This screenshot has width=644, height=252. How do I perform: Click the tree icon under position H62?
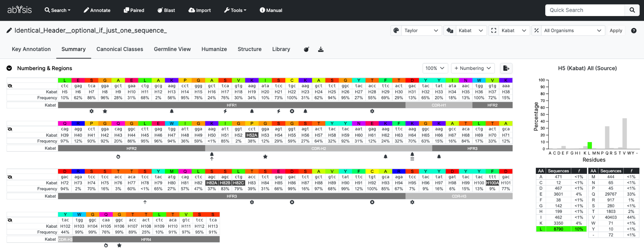click(386, 157)
